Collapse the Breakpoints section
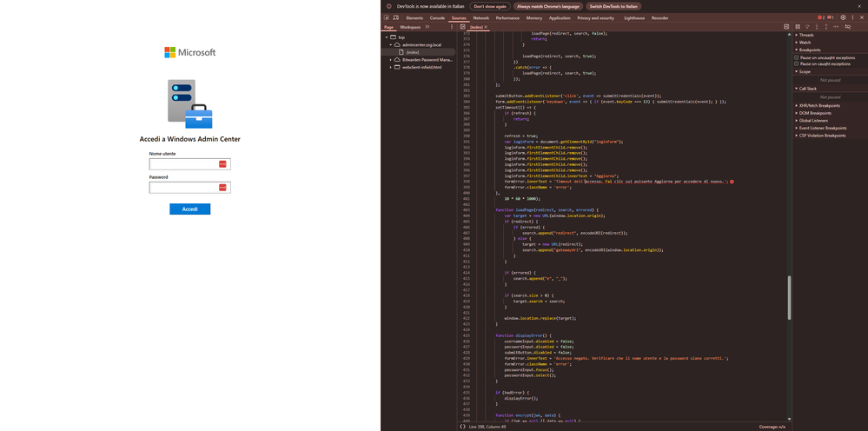The height and width of the screenshot is (431, 868). 808,50
